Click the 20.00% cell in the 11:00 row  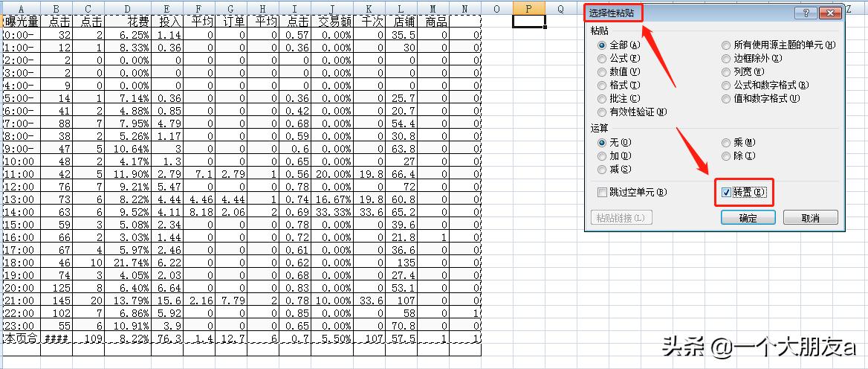(332, 174)
